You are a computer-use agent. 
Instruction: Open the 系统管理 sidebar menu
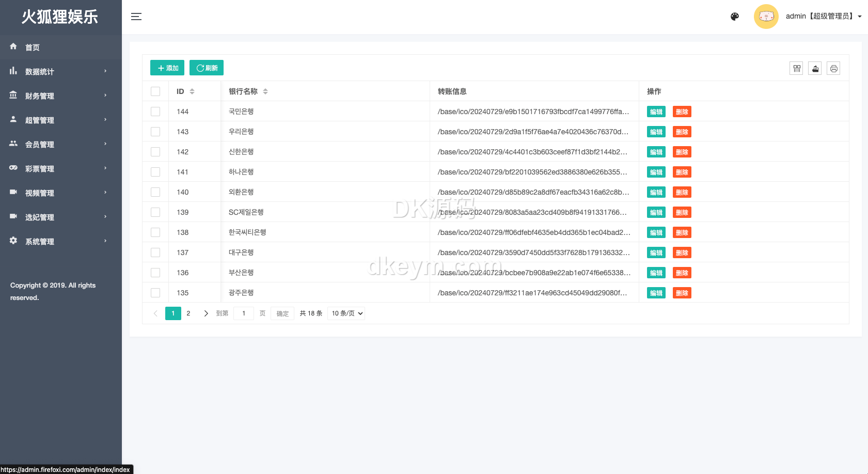click(60, 241)
